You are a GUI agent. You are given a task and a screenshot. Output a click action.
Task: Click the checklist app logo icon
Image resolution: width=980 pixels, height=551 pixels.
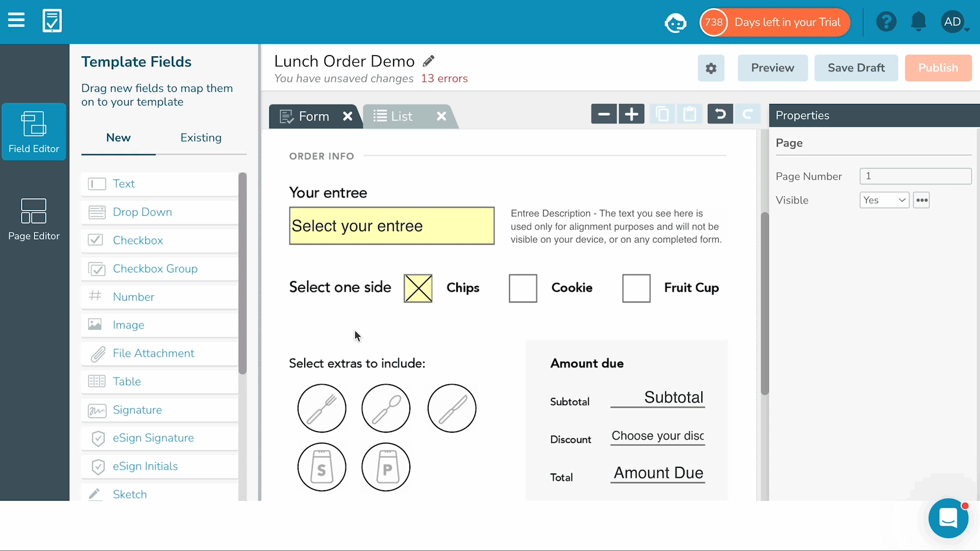click(52, 21)
